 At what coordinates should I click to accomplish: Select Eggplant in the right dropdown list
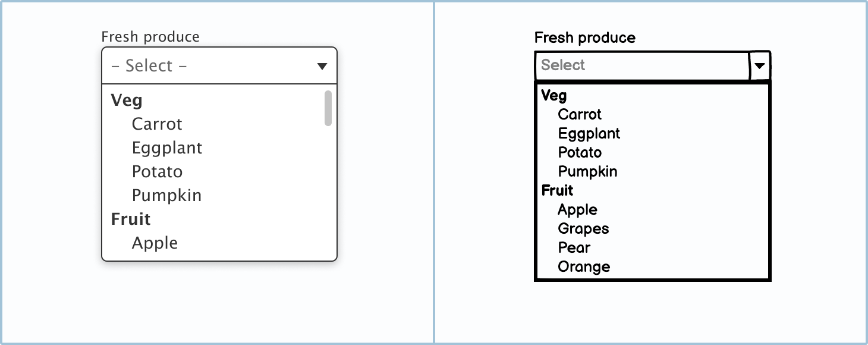tap(589, 133)
